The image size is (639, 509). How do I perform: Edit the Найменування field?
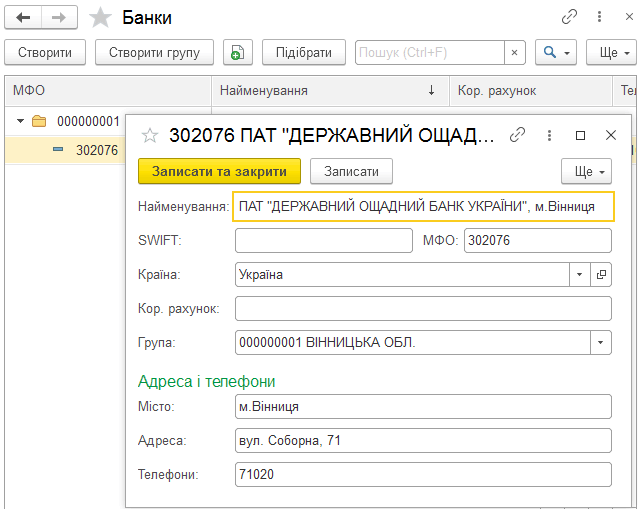point(423,207)
